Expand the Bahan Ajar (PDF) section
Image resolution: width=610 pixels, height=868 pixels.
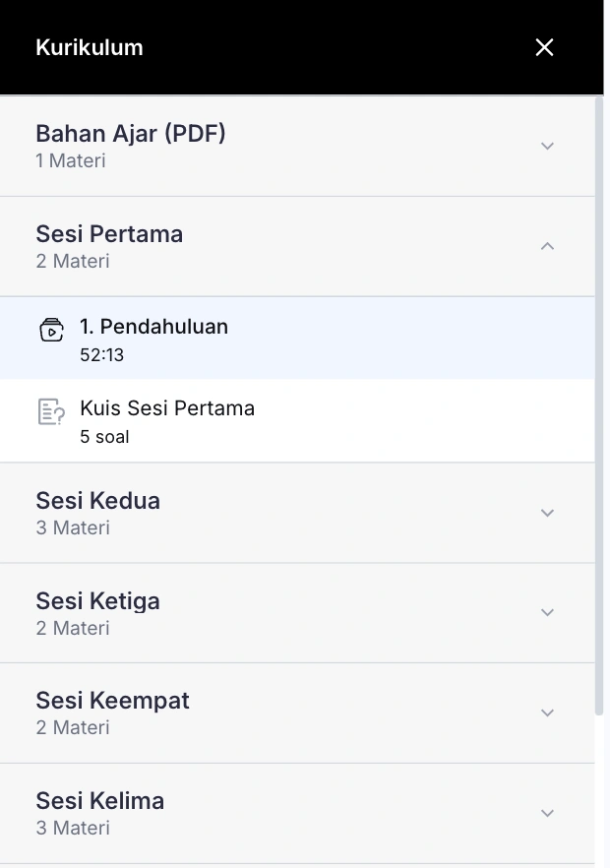click(547, 146)
